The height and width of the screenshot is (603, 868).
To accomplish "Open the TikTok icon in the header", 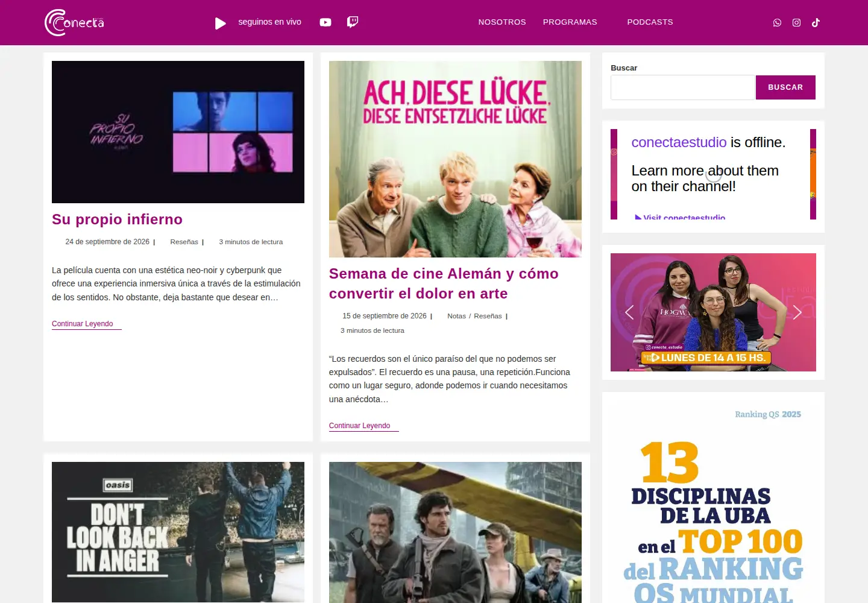I will pyautogui.click(x=816, y=22).
